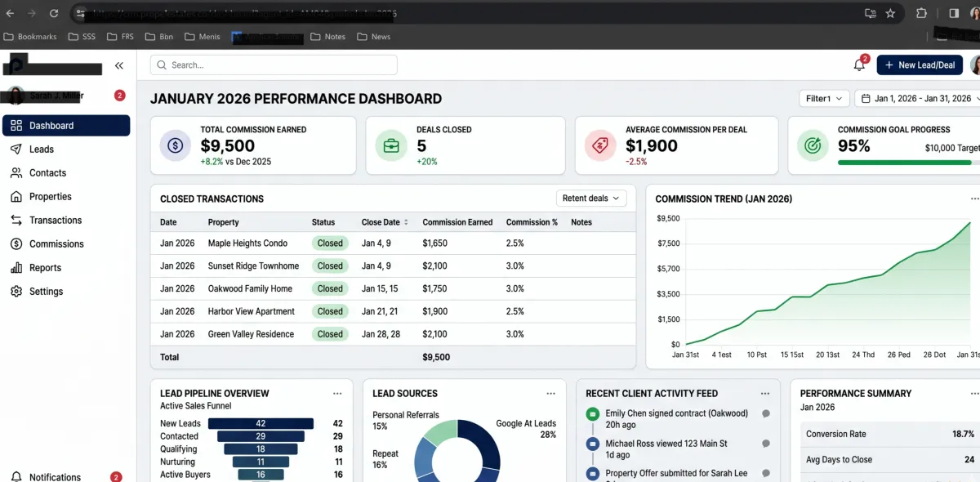Click browser reload icon
Screen dimensions: 980x482
click(54, 14)
